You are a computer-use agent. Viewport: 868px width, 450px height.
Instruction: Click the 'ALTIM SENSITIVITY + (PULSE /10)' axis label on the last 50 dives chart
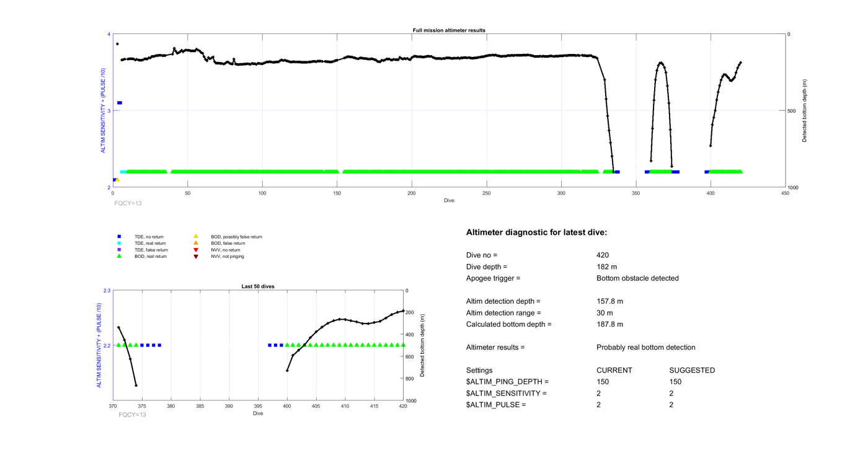pyautogui.click(x=99, y=345)
